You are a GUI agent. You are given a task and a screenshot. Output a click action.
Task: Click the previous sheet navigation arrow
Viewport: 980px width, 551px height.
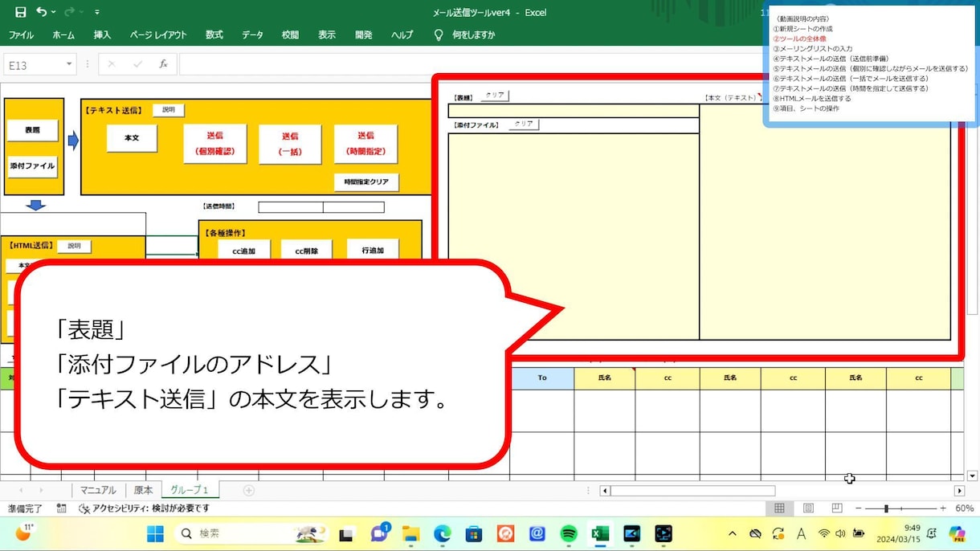pyautogui.click(x=21, y=490)
